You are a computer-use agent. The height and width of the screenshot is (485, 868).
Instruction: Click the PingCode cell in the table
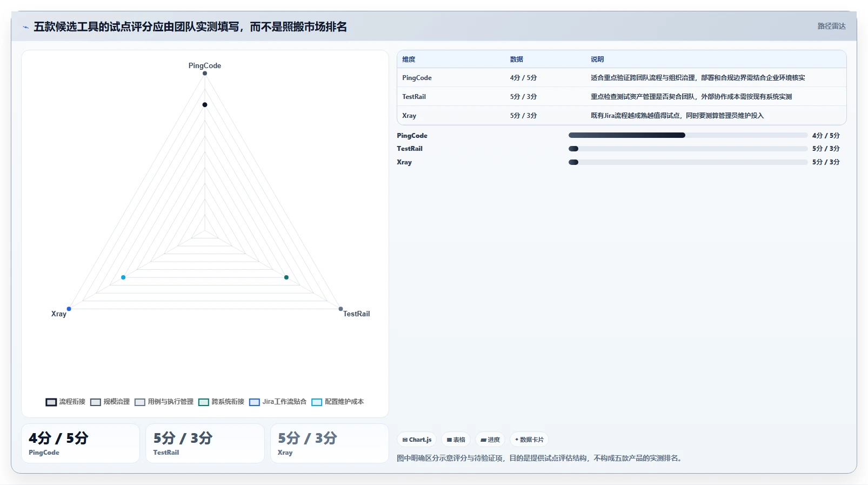click(417, 78)
